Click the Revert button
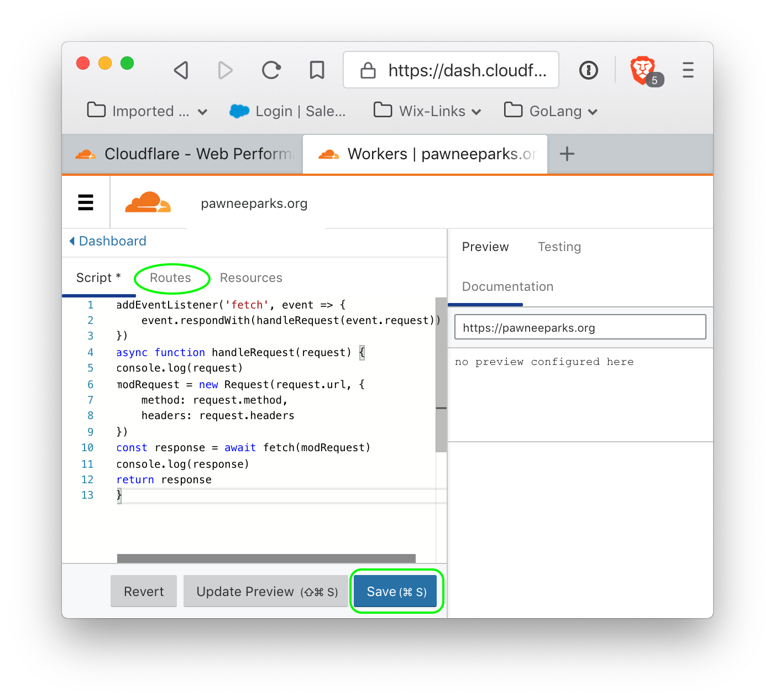Image resolution: width=775 pixels, height=700 pixels. pos(144,591)
